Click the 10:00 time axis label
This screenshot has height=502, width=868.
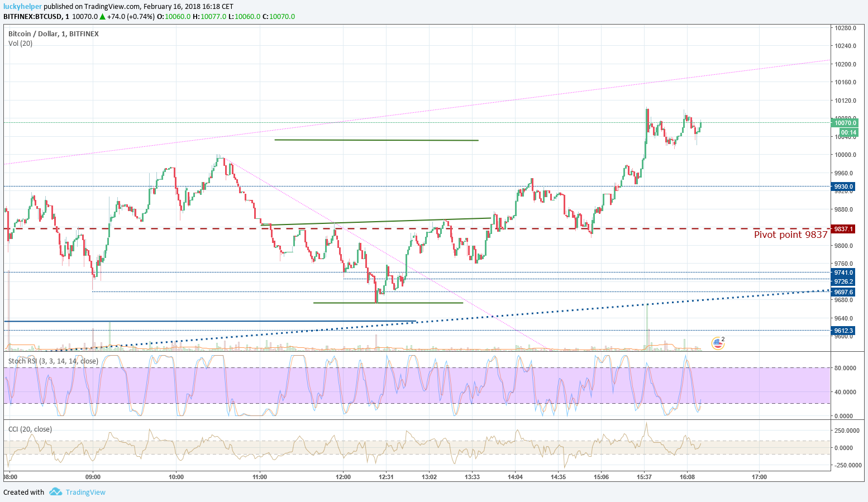tap(176, 477)
